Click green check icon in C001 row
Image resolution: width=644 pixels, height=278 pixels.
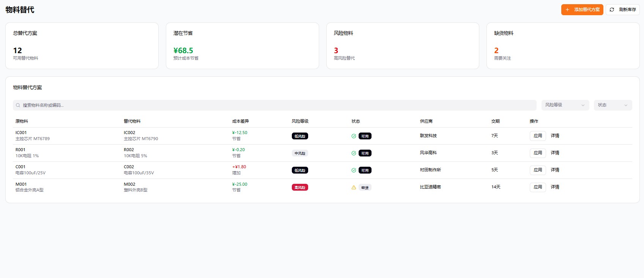[354, 170]
